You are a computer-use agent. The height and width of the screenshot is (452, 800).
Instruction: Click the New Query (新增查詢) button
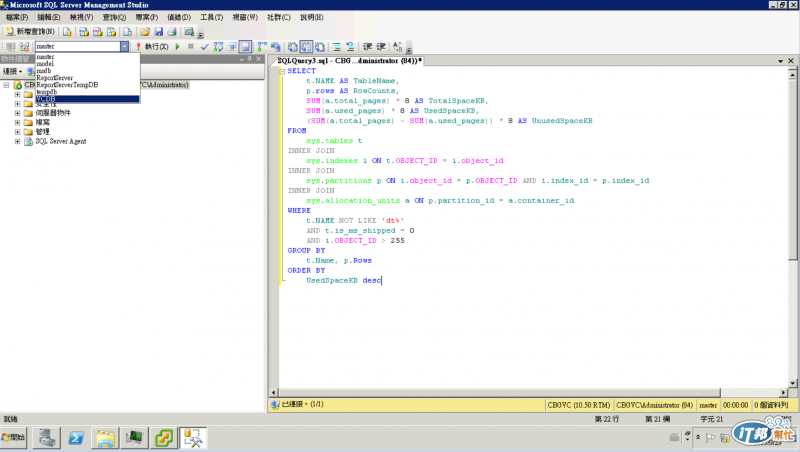30,32
